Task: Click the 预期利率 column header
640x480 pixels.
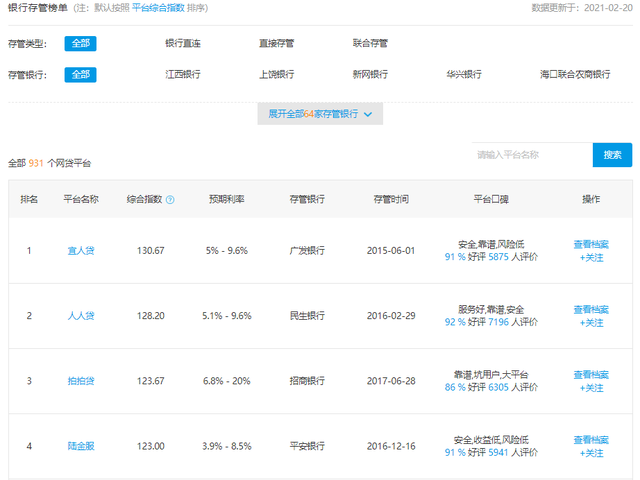Action: pyautogui.click(x=227, y=199)
